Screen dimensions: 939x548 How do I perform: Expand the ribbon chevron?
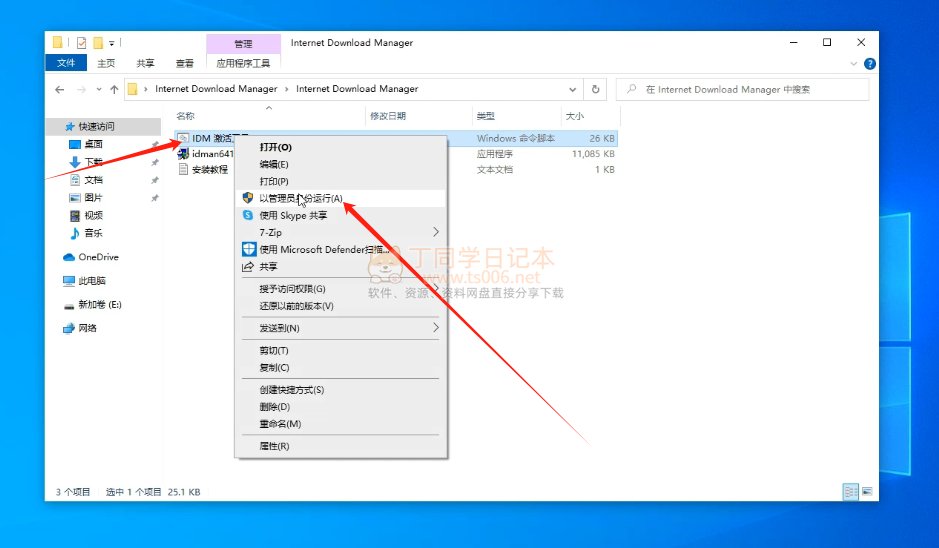tap(854, 63)
